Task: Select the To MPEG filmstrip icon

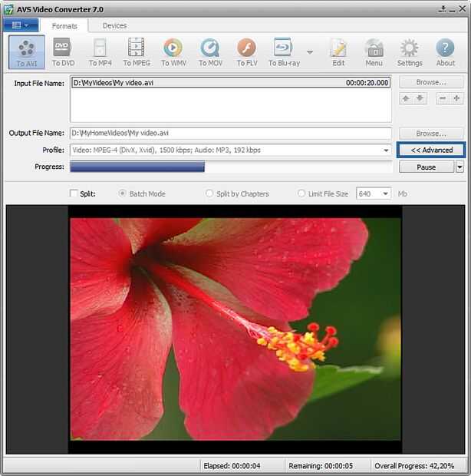Action: (x=137, y=52)
